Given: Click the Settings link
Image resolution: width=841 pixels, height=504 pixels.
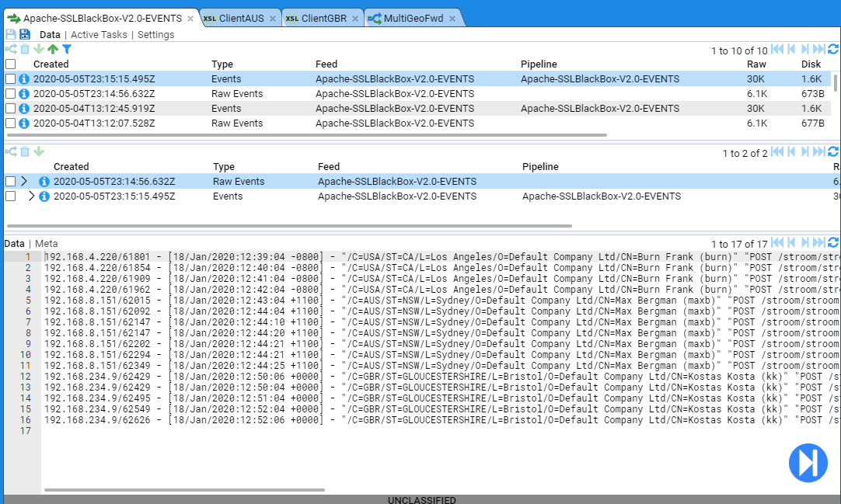Looking at the screenshot, I should 155,35.
